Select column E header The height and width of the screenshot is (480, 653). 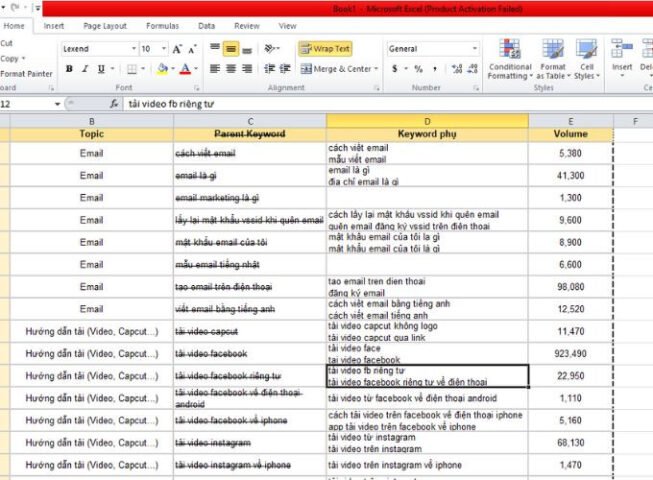click(571, 121)
